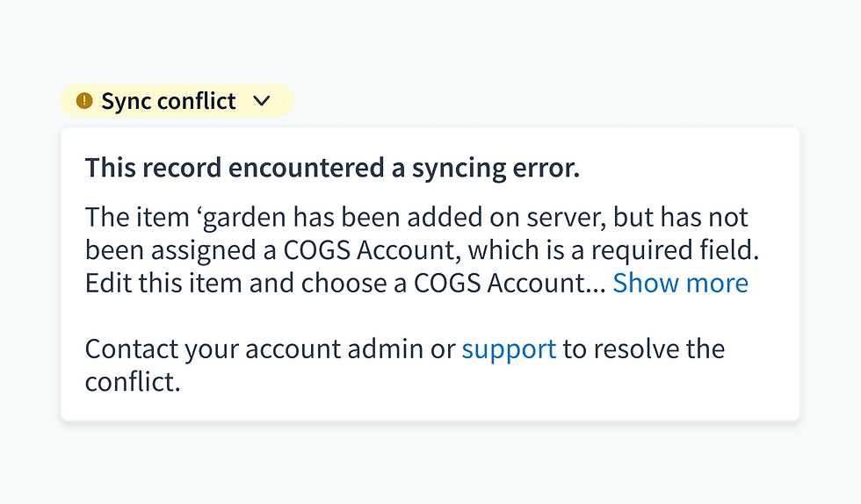Click the Show more link
The width and height of the screenshot is (861, 504).
tap(680, 283)
